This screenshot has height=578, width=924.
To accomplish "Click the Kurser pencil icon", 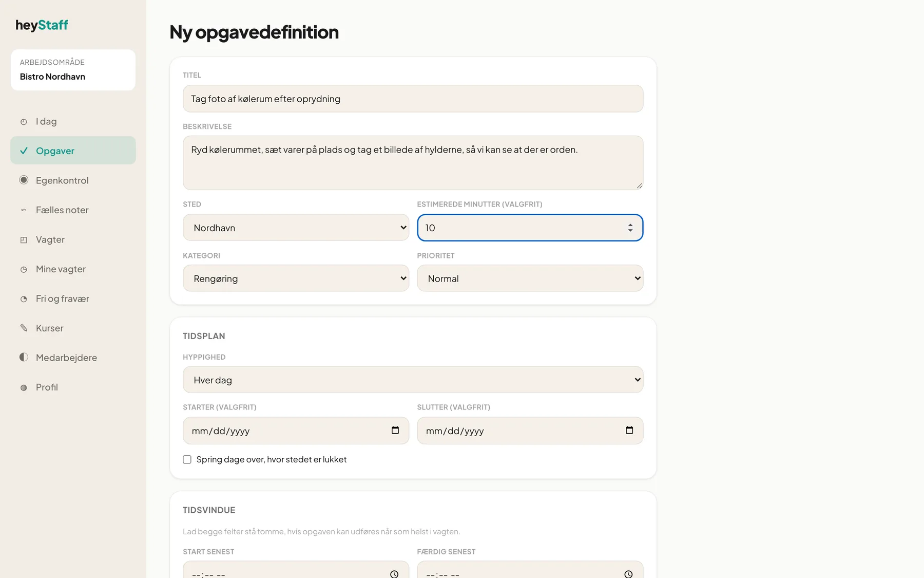I will tap(24, 328).
